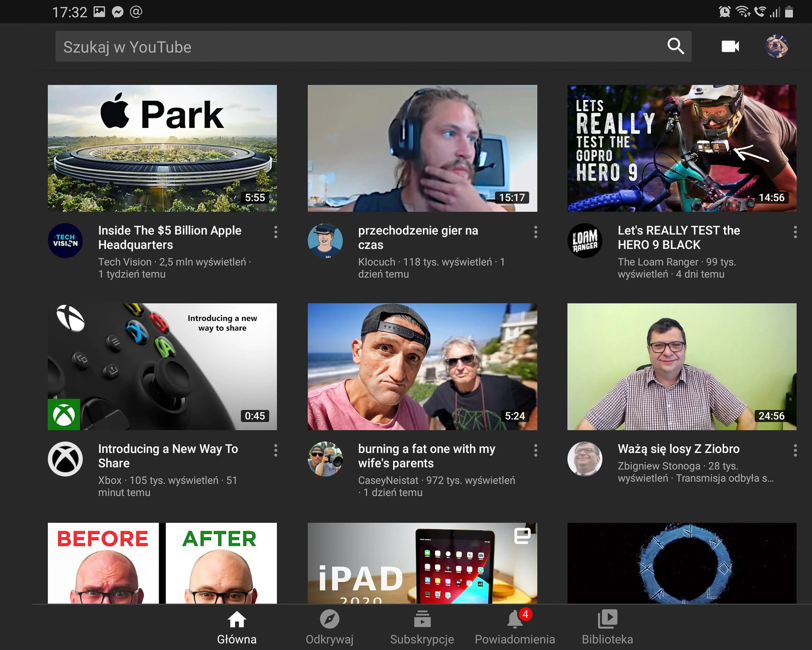
Task: Play the iPAD 2020 video thumbnail
Action: click(422, 563)
